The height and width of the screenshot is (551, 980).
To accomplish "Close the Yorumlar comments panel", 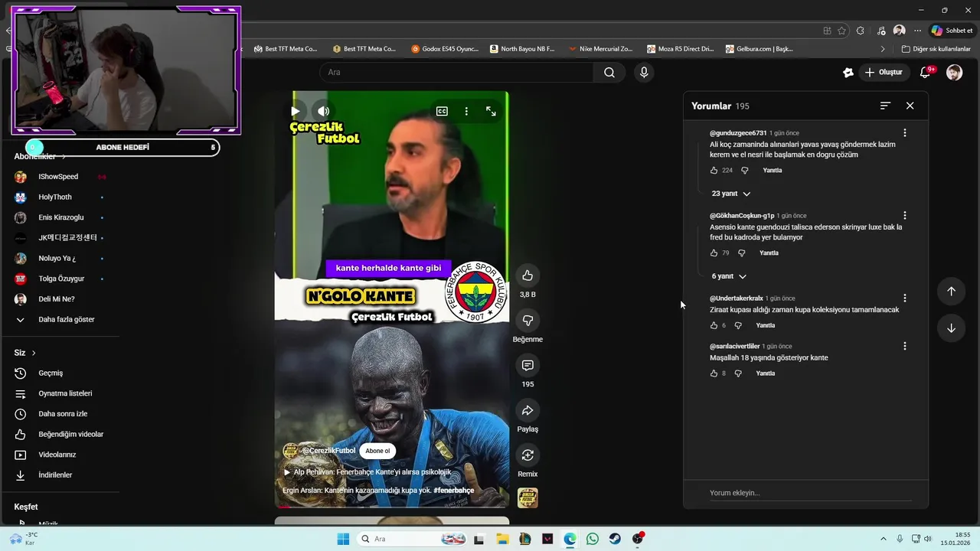I will [910, 106].
